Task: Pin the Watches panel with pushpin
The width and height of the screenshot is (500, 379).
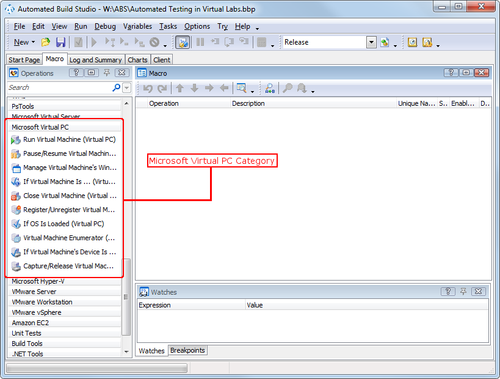Action: tap(463, 292)
